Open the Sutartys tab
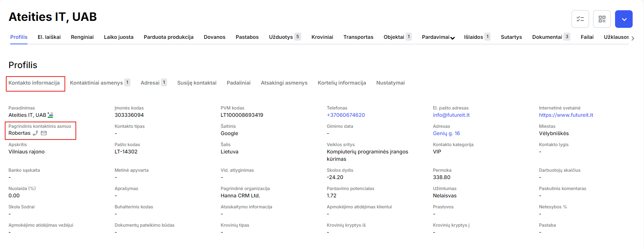Image resolution: width=644 pixels, height=249 pixels. (511, 37)
